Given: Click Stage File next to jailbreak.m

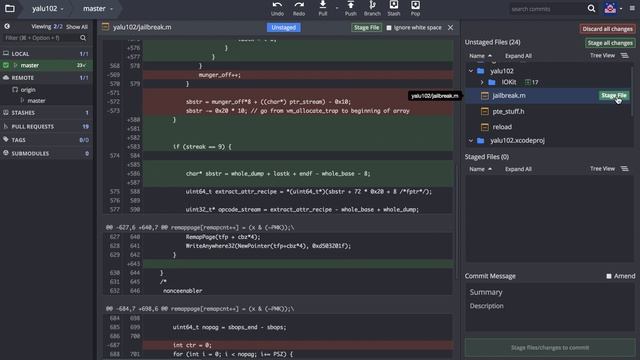Looking at the screenshot, I should point(613,96).
